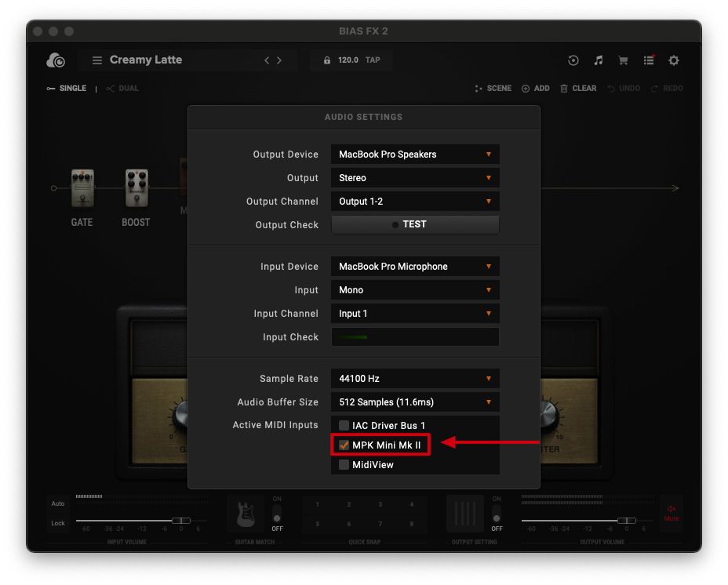This screenshot has height=585, width=728.
Task: Open the Sample Rate dropdown
Action: pyautogui.click(x=415, y=379)
